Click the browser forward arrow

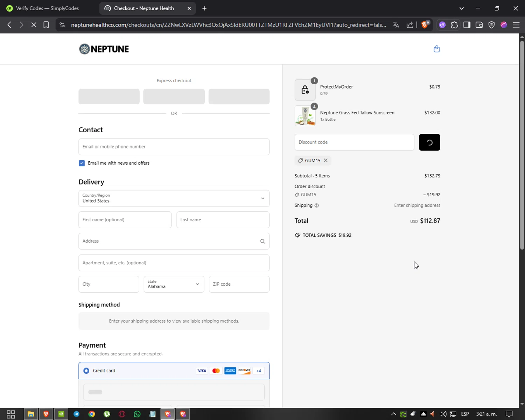pos(21,25)
